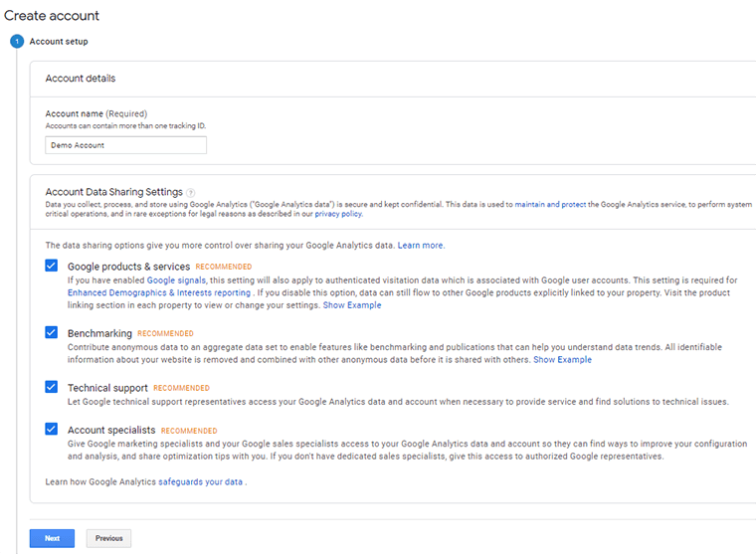Click the Account details section header
The width and height of the screenshot is (756, 554).
pyautogui.click(x=81, y=79)
